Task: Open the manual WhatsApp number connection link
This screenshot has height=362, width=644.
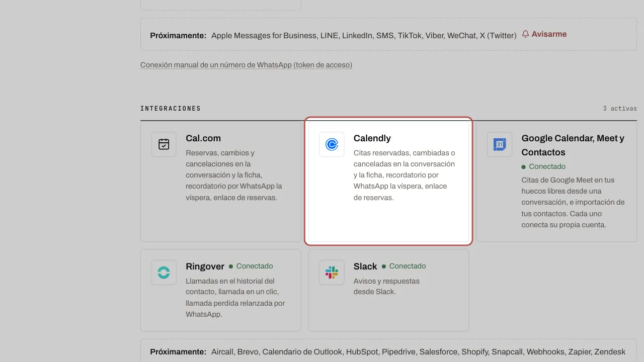Action: (246, 65)
